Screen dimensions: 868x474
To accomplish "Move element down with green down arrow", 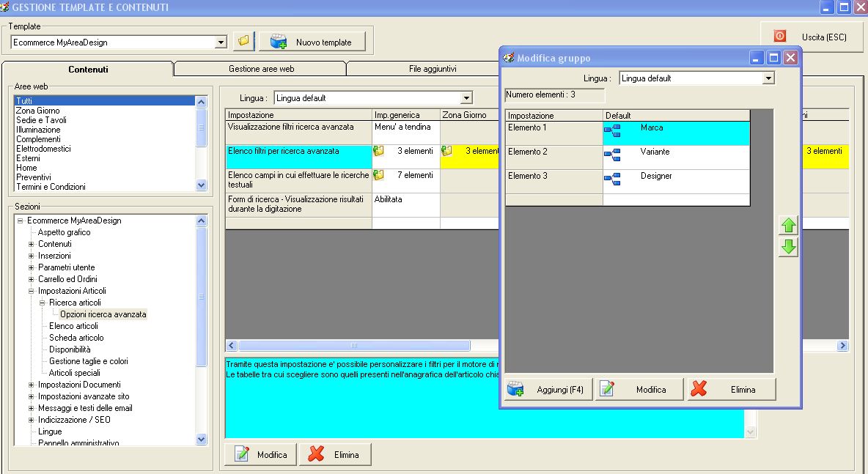I will pyautogui.click(x=788, y=246).
